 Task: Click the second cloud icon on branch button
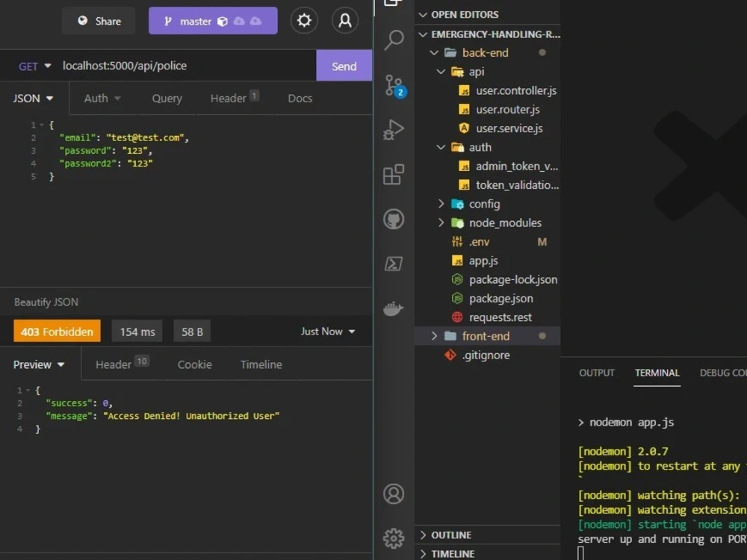click(255, 21)
